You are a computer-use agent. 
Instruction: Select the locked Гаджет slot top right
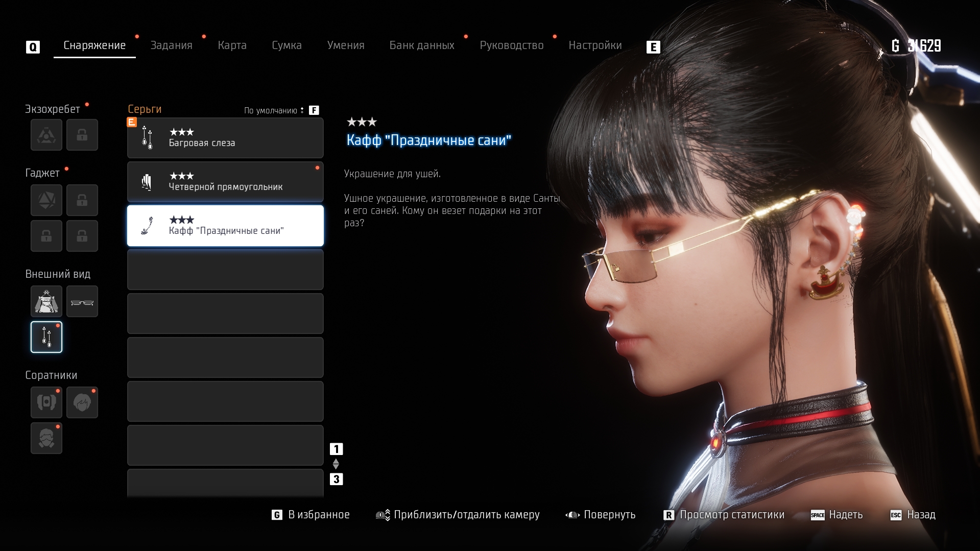pos(82,200)
